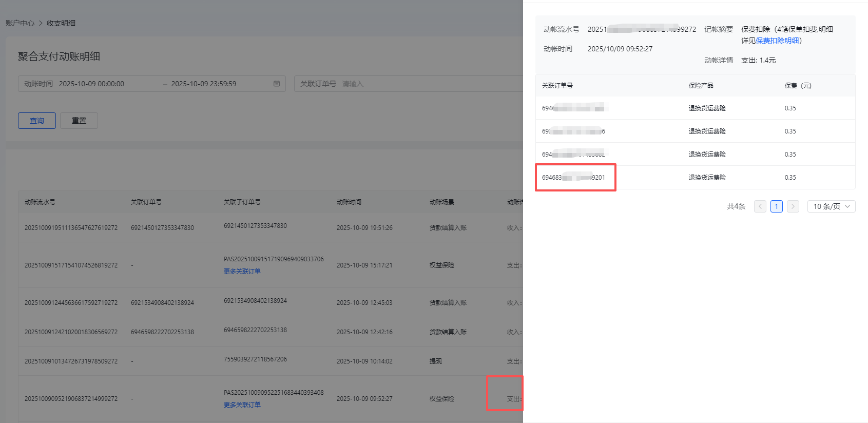Click 货款结算入账 in the 19:51:26 row

pyautogui.click(x=448, y=227)
